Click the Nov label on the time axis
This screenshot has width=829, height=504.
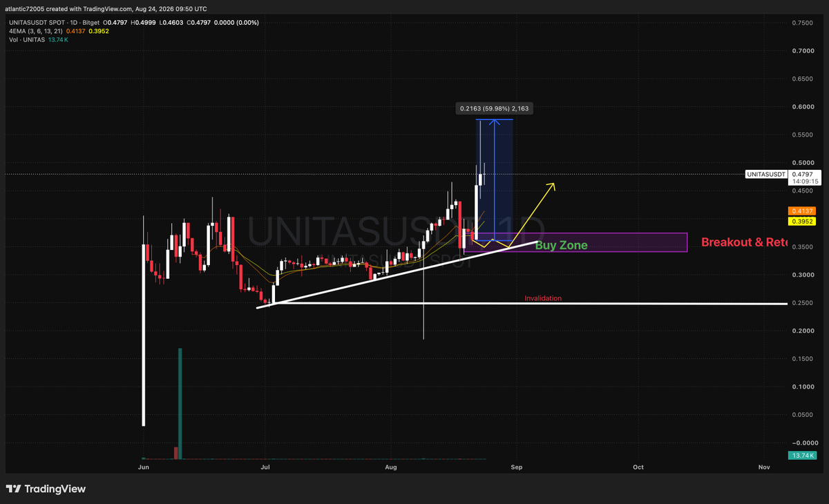[x=764, y=467]
